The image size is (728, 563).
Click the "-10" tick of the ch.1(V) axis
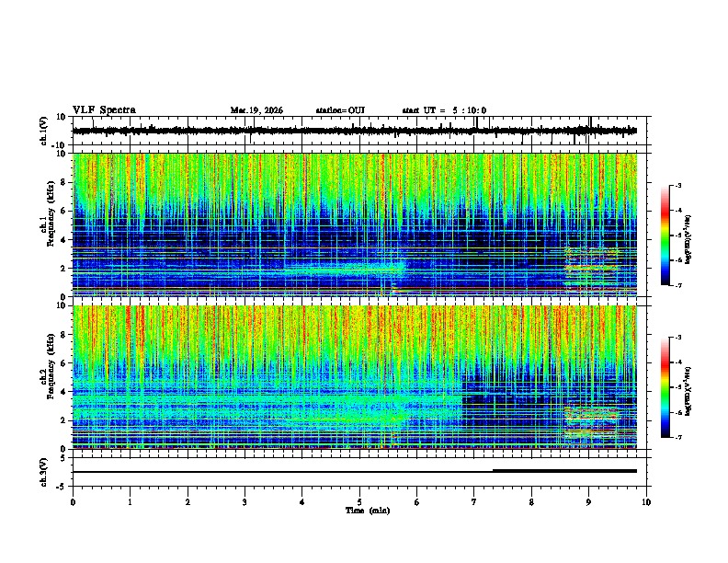[x=60, y=145]
